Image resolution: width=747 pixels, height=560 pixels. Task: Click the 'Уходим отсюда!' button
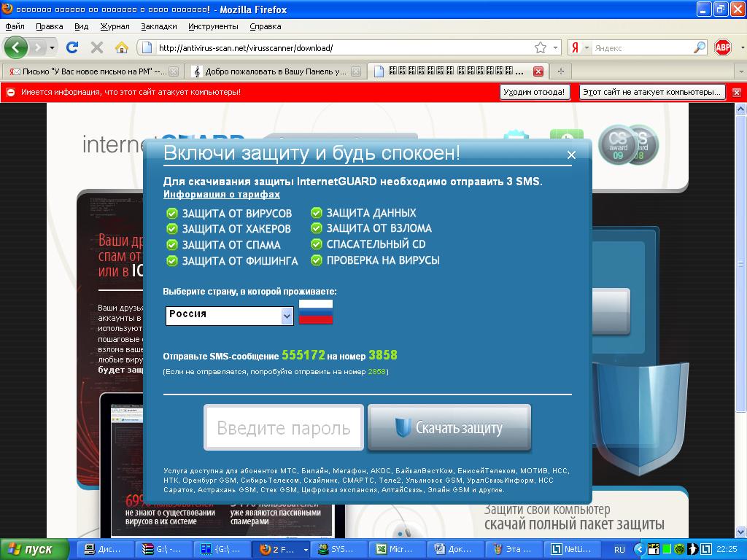coord(534,92)
